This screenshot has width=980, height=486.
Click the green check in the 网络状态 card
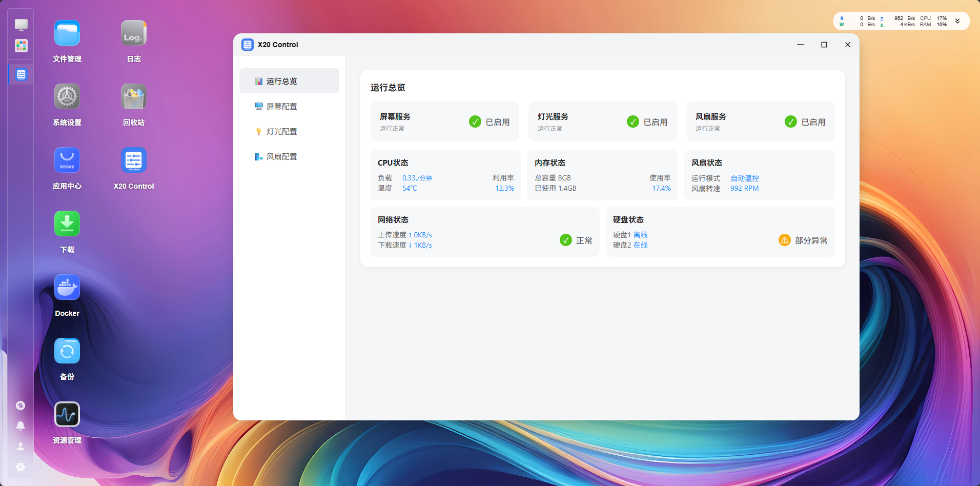click(566, 240)
